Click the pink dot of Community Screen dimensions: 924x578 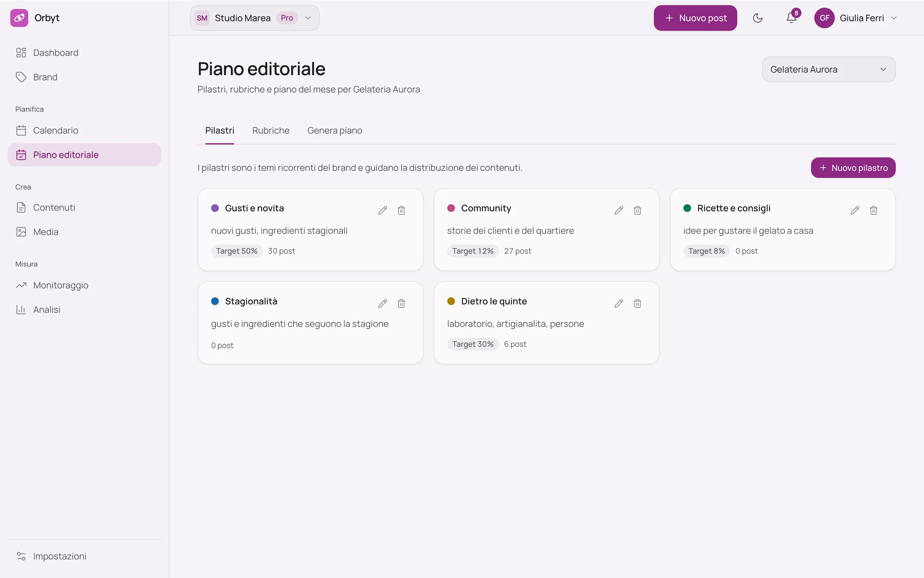(x=451, y=208)
